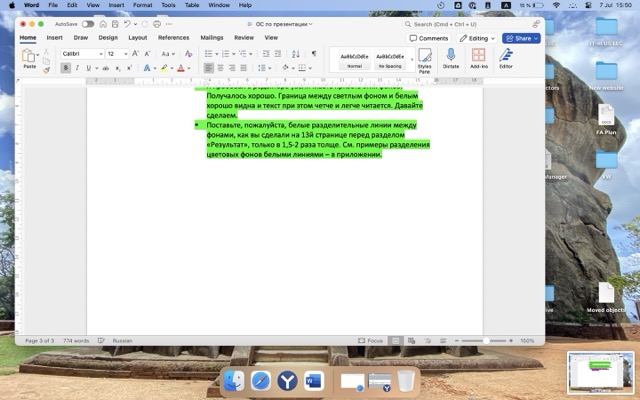Toggle bold formatting

66,68
